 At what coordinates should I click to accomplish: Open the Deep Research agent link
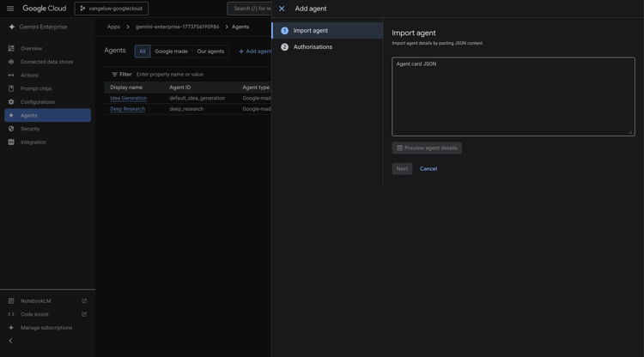127,109
